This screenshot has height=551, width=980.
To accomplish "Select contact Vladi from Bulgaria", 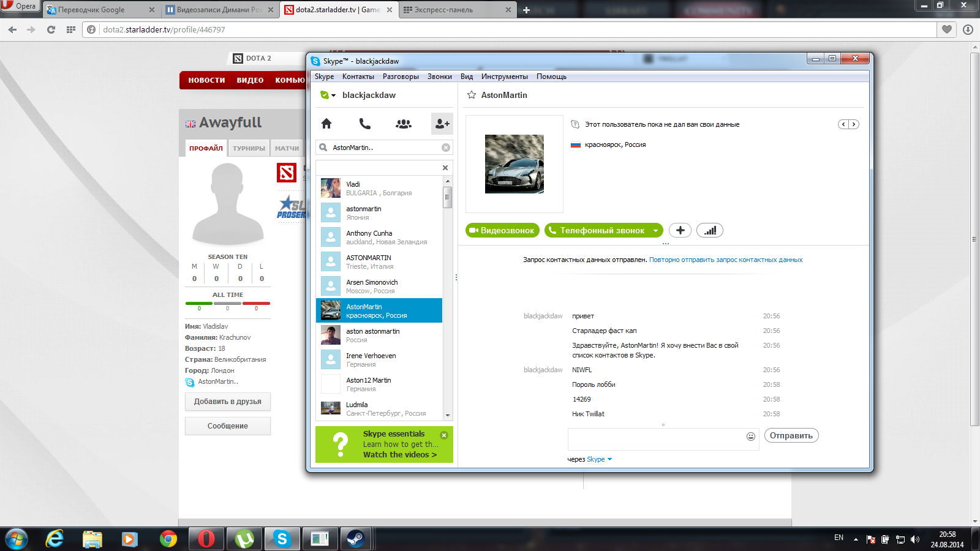I will point(379,188).
